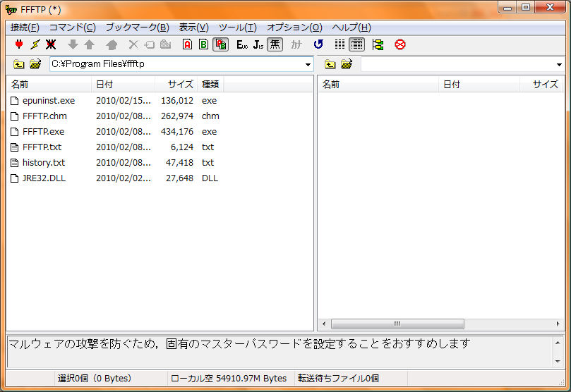
Task: Select file history.txt
Action: click(x=44, y=163)
